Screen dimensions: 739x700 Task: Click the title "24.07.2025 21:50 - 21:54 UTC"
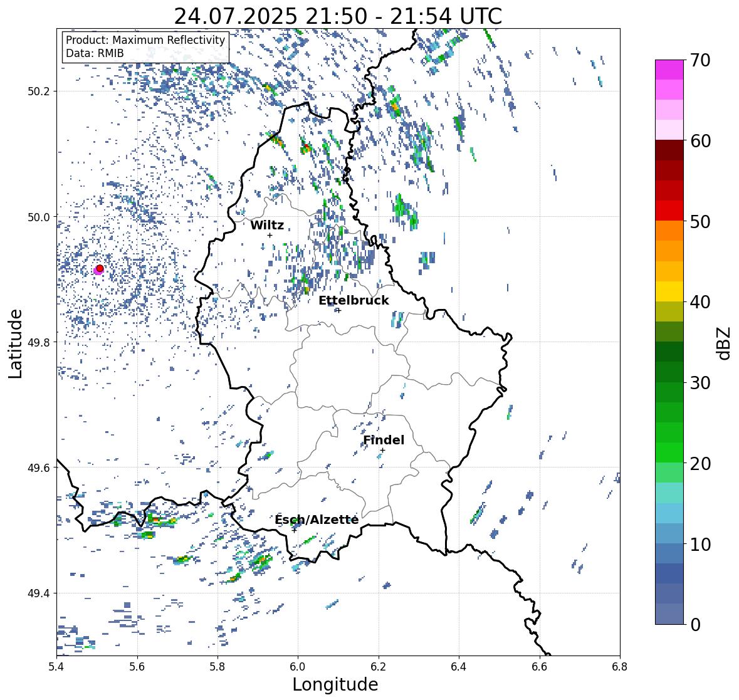(338, 17)
